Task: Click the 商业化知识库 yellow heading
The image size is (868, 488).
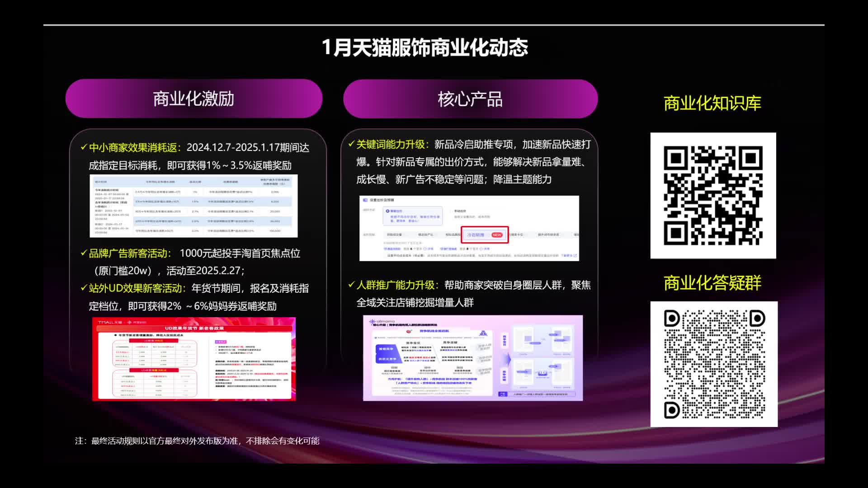Action: 712,103
